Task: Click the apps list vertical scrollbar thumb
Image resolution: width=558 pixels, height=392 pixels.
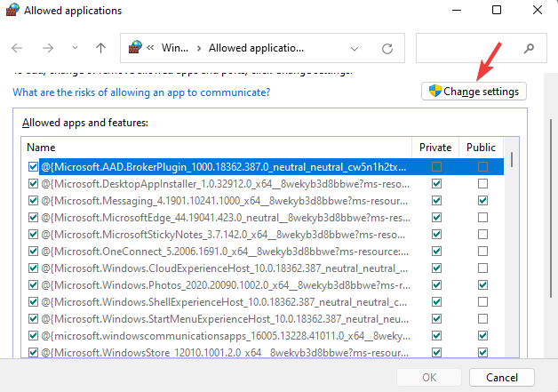Action: (x=512, y=159)
